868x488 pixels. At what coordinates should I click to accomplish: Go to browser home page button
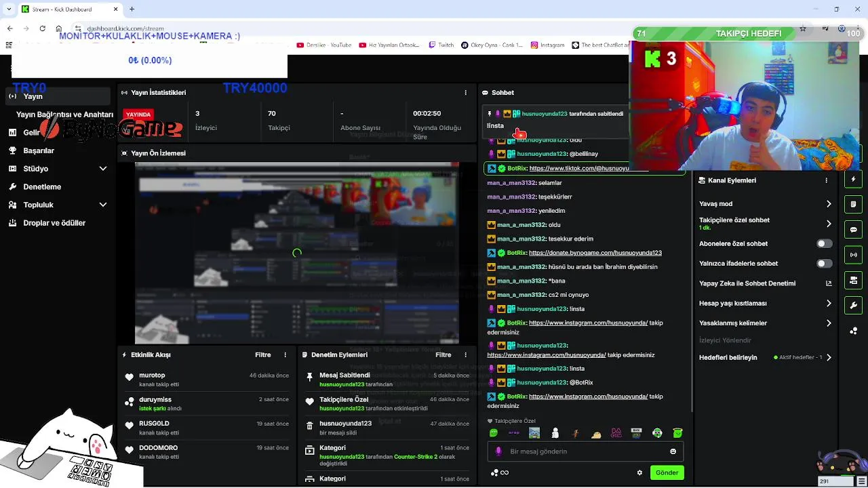click(60, 28)
